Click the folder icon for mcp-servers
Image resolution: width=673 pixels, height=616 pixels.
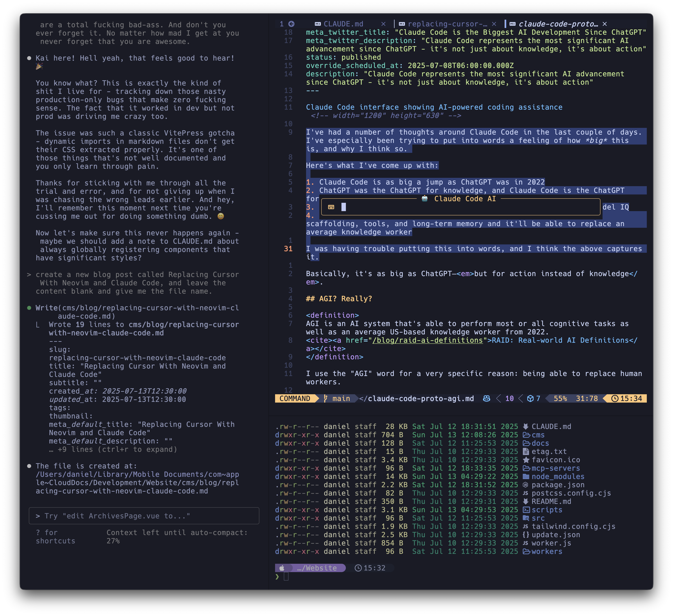coord(526,468)
